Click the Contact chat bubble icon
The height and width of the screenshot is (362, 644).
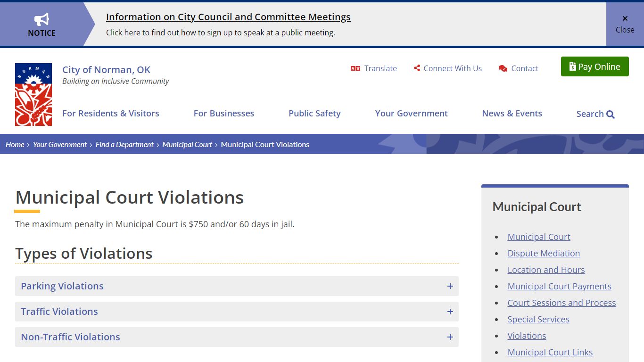[x=503, y=68]
